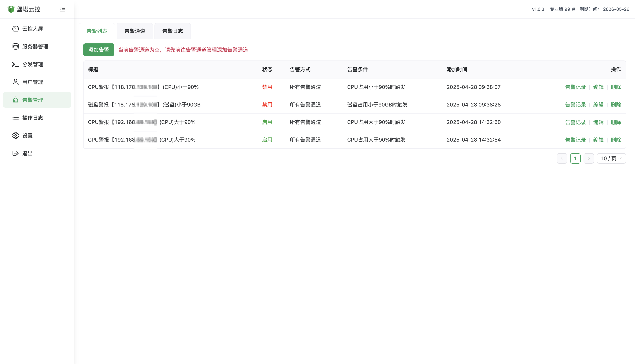The width and height of the screenshot is (635, 364).
Task: Select the 用户管理 user icon
Action: point(16,82)
